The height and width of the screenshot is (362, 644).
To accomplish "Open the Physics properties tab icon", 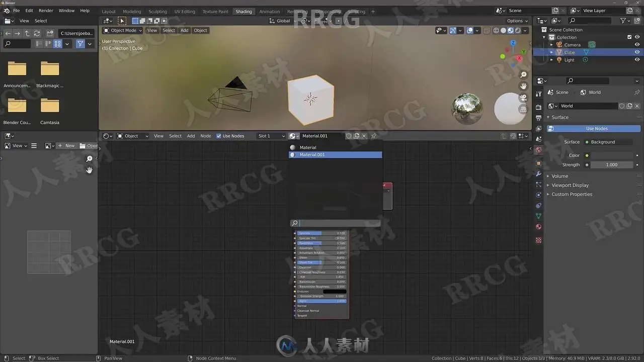I will pos(539,195).
